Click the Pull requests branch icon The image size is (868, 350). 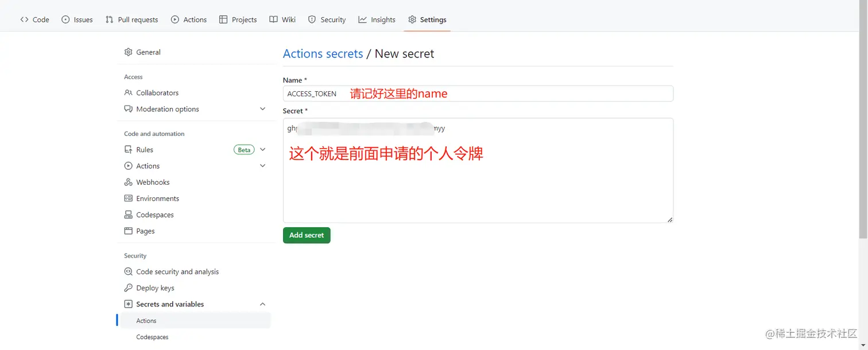pos(109,20)
